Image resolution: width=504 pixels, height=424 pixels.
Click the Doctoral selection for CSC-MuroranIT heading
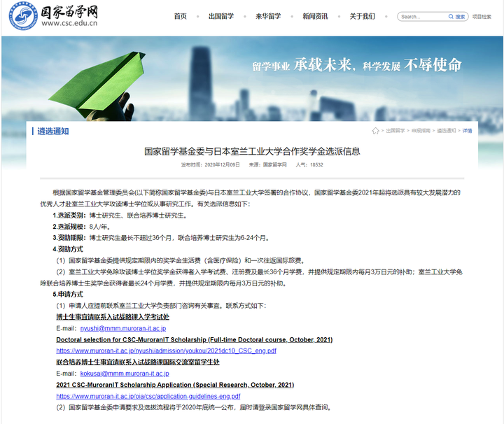tap(195, 339)
